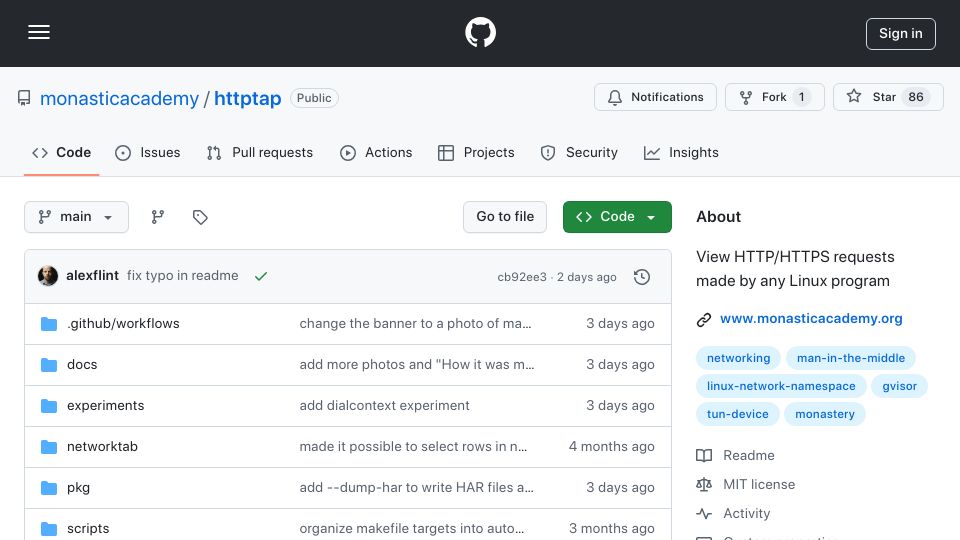Open 'add dialcontext experiment' commit message

tap(384, 405)
